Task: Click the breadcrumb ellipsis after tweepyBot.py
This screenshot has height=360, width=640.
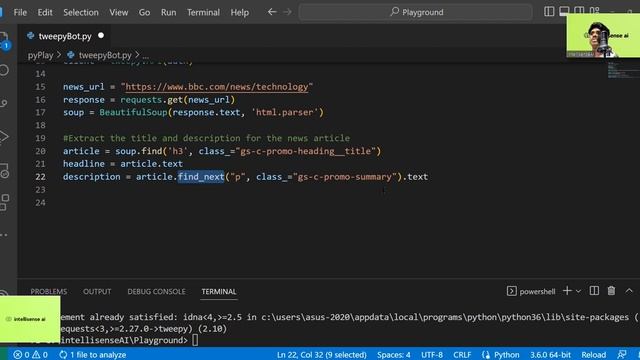Action: click(146, 55)
